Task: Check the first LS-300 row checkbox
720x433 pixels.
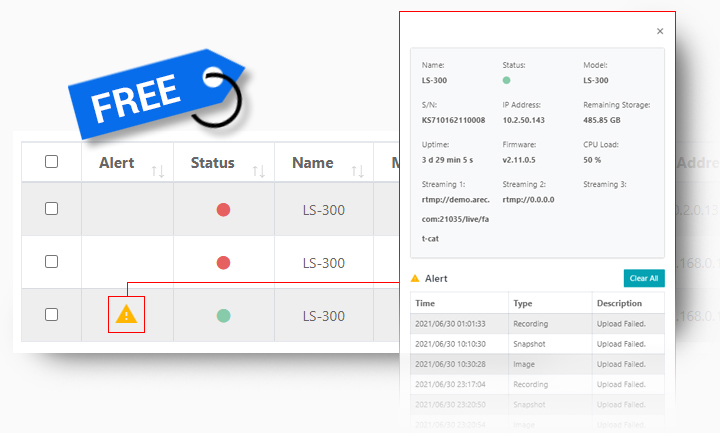Action: tap(52, 209)
